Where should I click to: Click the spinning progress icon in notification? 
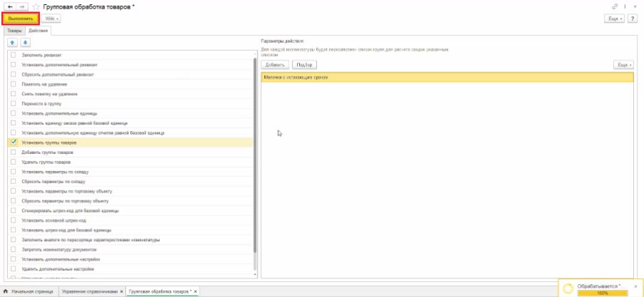[x=568, y=288]
